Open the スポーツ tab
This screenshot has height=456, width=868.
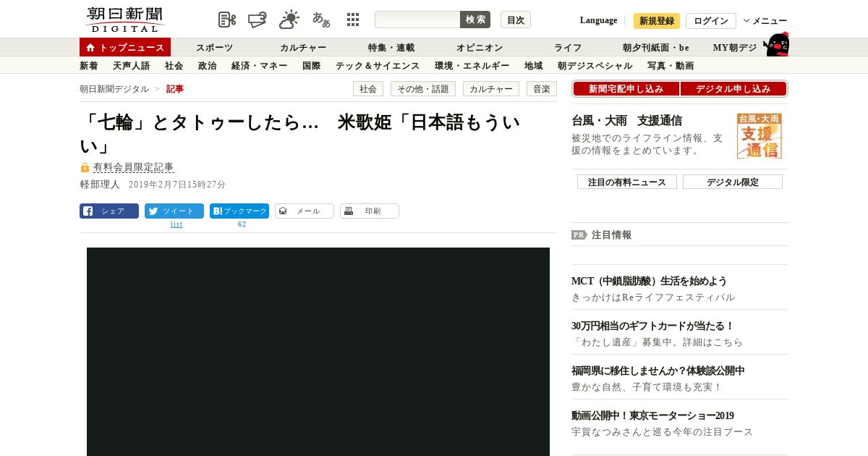coord(215,48)
